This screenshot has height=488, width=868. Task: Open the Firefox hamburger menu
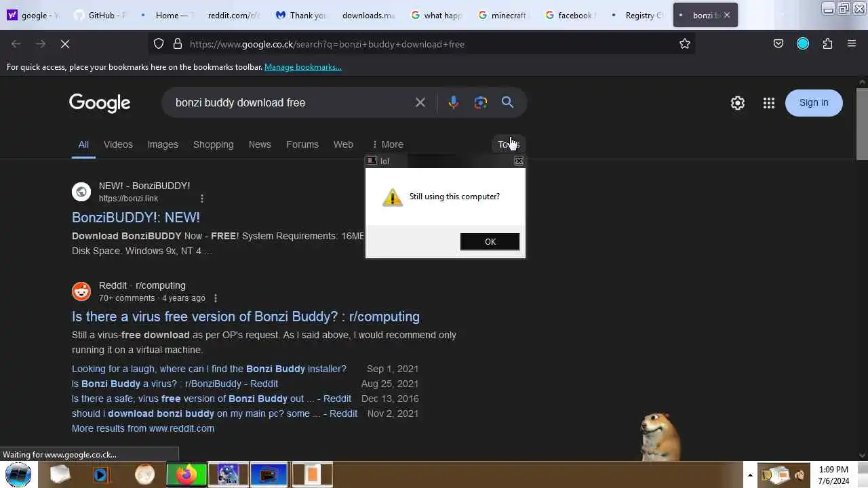(x=852, y=44)
